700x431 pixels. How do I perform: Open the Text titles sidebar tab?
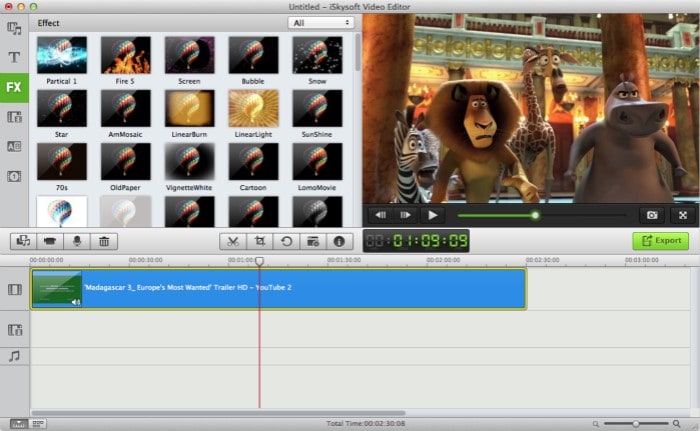[14, 57]
